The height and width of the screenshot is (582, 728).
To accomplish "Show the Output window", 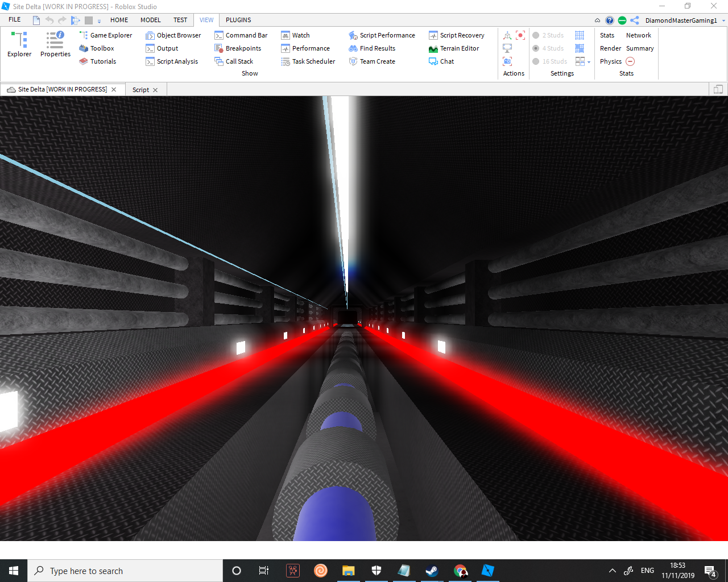I will pos(166,48).
